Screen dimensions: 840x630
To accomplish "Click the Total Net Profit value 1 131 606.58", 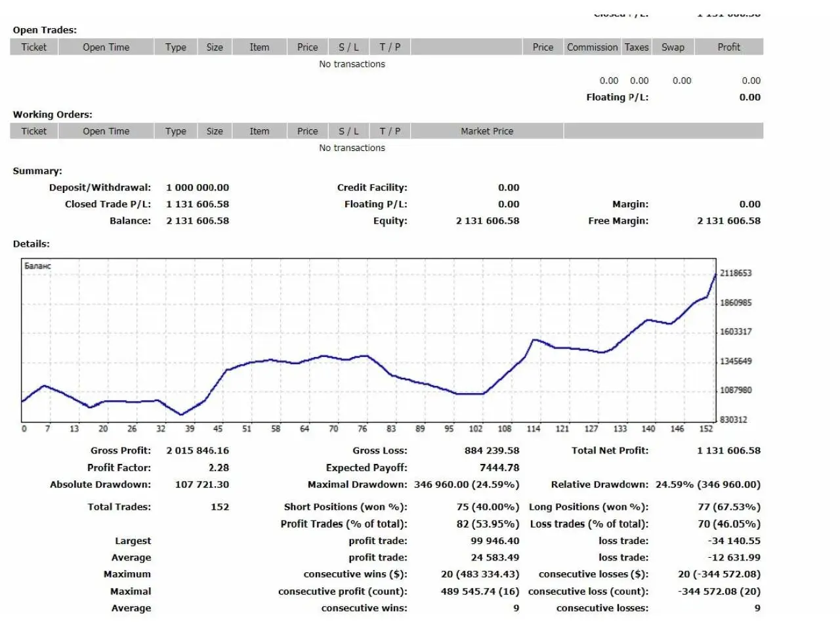I will (x=728, y=451).
